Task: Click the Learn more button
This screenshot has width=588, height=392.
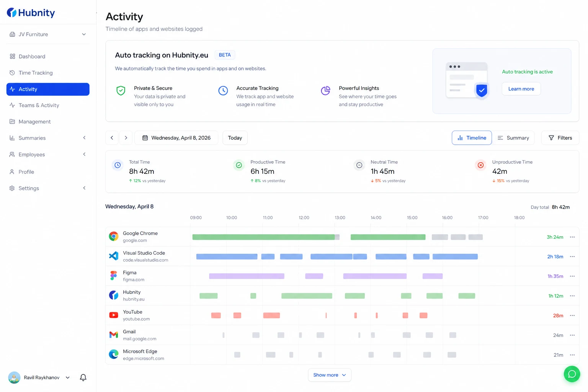Action: 521,89
